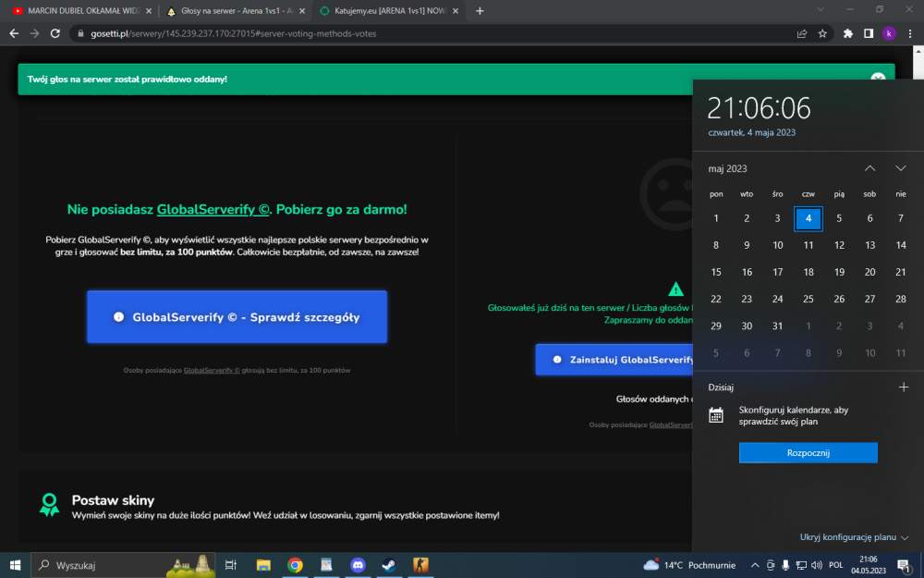Click the Postaw skiny heading

(113, 500)
